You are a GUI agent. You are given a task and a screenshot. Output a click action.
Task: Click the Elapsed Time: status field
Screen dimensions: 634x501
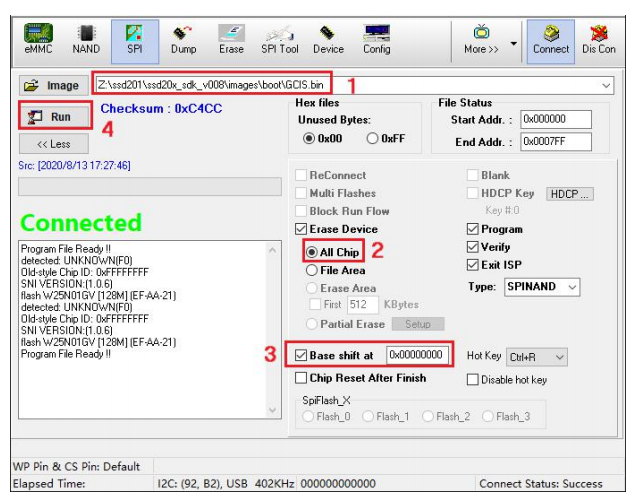(49, 484)
